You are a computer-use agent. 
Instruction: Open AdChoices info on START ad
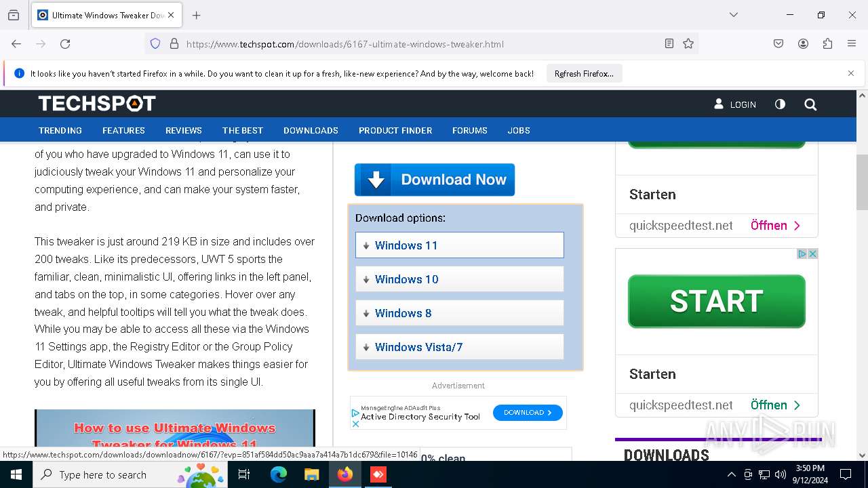802,253
